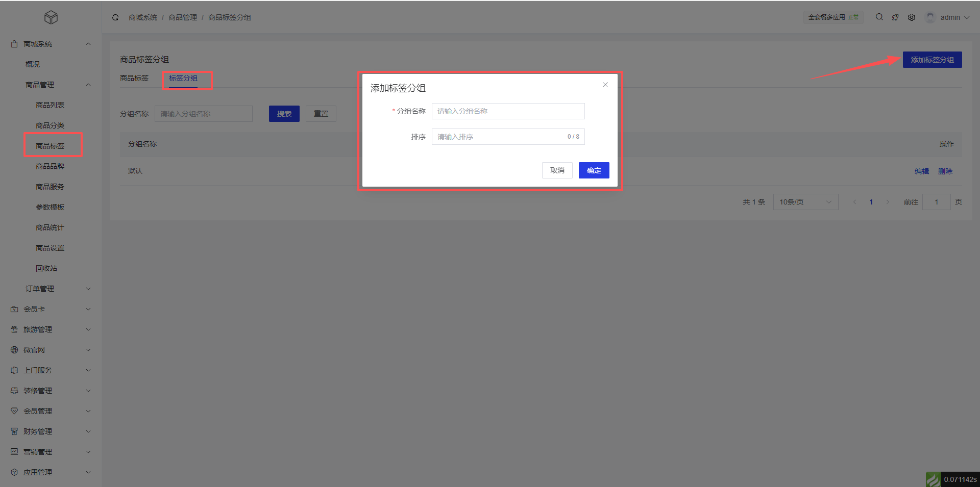
Task: Click the 装修管理 sidebar icon
Action: (x=14, y=391)
